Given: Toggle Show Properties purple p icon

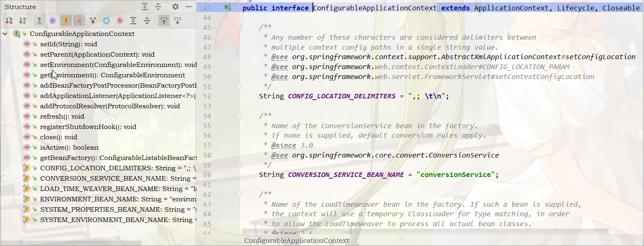Looking at the screenshot, I should 53,21.
